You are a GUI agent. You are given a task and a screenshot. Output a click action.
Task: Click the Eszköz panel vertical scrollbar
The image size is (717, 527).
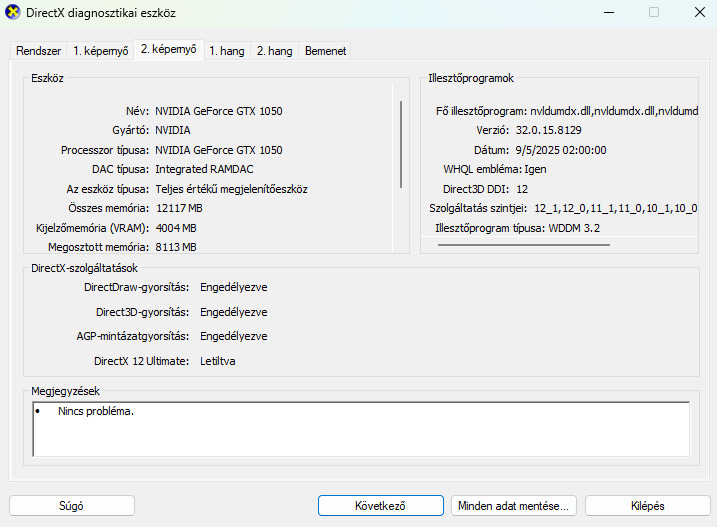(401, 144)
